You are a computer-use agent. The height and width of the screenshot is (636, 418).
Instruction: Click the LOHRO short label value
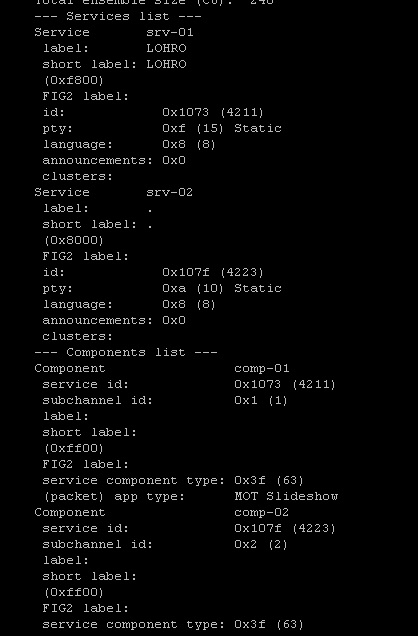[x=166, y=64]
